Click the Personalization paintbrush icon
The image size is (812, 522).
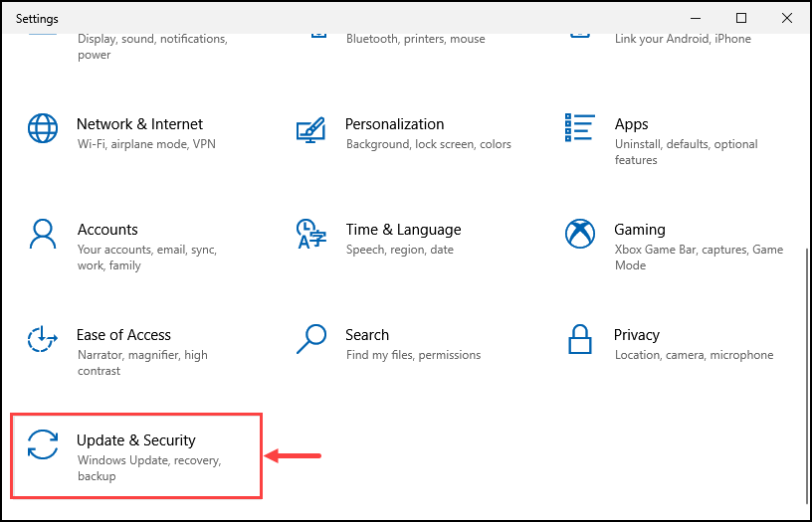(x=310, y=130)
